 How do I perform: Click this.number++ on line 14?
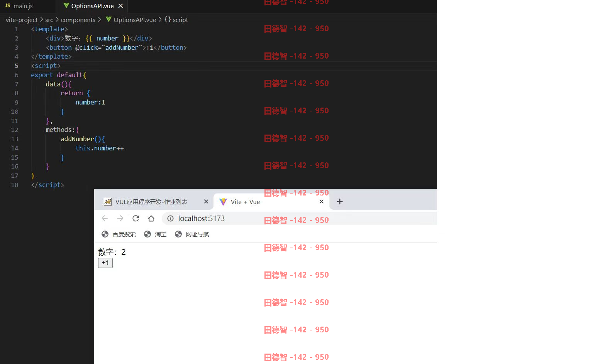(x=100, y=148)
